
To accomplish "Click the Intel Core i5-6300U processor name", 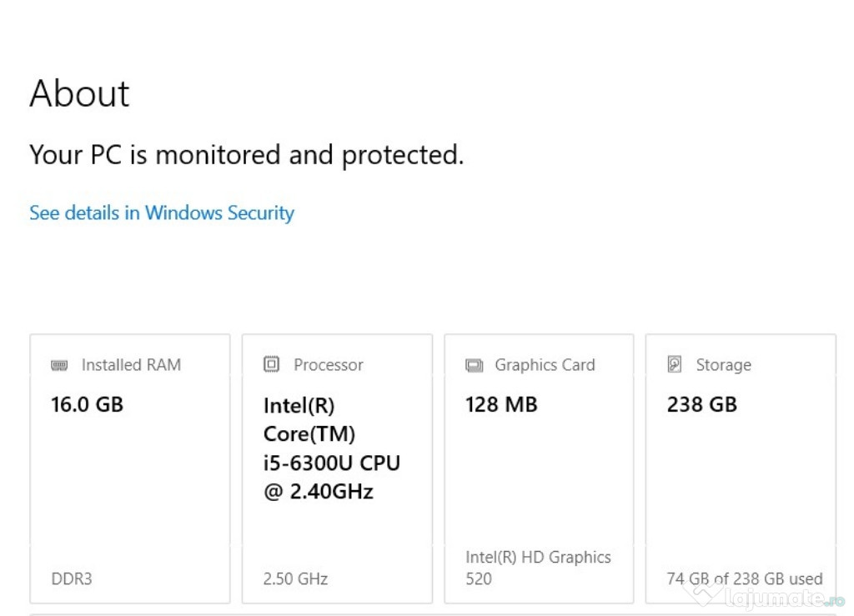I will 332,448.
